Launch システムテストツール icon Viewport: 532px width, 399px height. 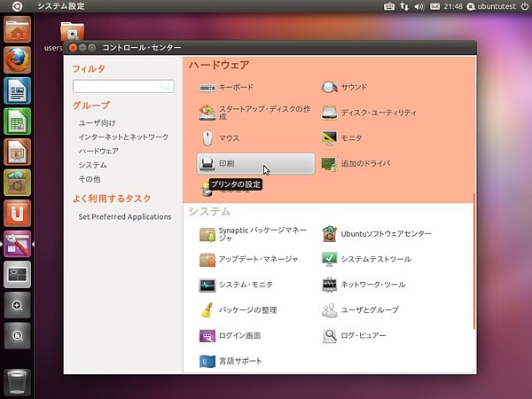(x=329, y=260)
